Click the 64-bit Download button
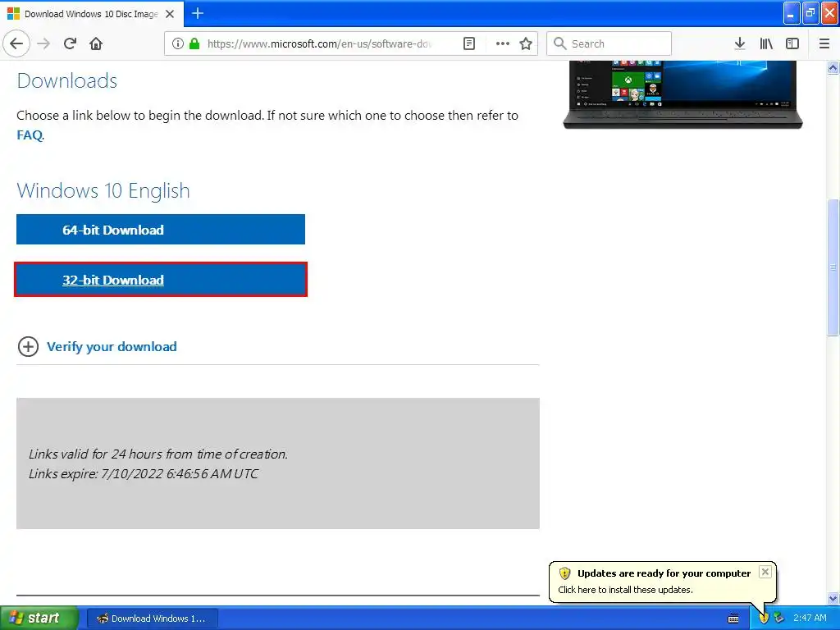The width and height of the screenshot is (840, 630). pos(161,230)
